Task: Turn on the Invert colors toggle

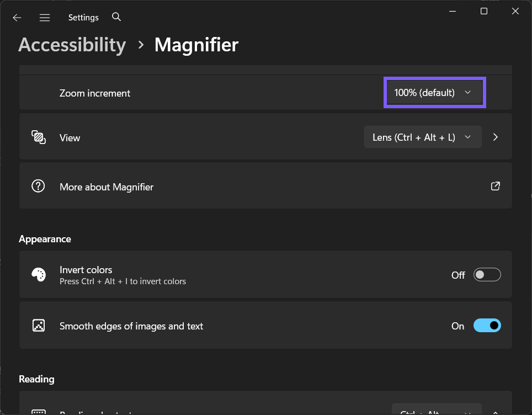Action: (x=487, y=274)
